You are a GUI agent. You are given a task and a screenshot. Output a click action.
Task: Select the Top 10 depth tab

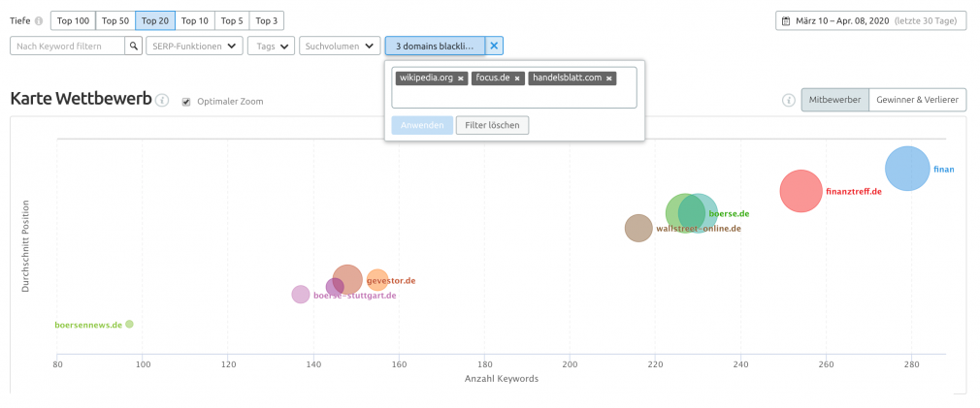pos(195,20)
